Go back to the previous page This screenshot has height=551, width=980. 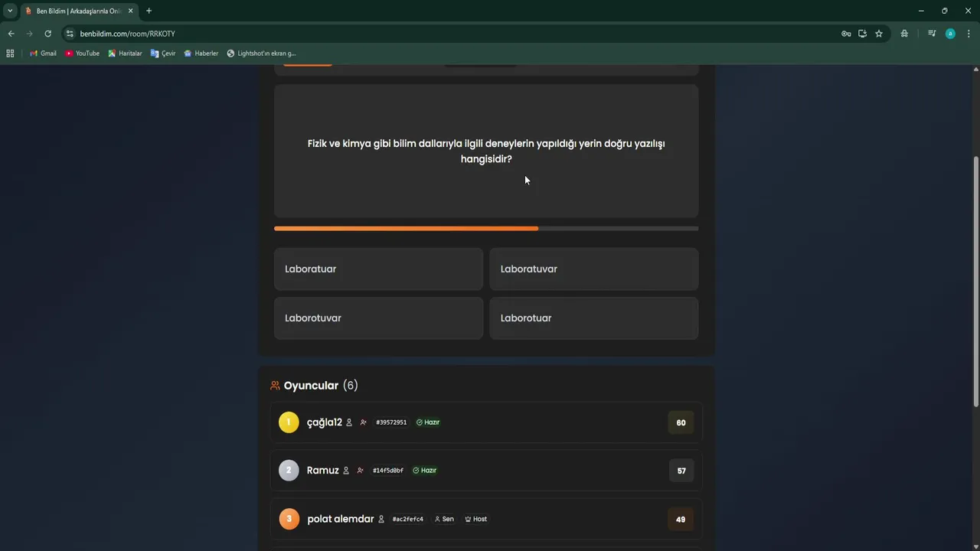coord(11,34)
